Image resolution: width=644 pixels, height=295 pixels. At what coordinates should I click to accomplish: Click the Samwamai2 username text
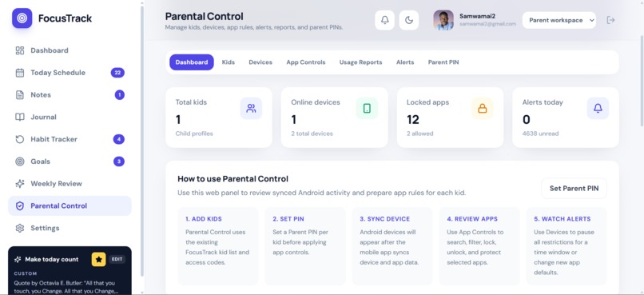click(477, 16)
